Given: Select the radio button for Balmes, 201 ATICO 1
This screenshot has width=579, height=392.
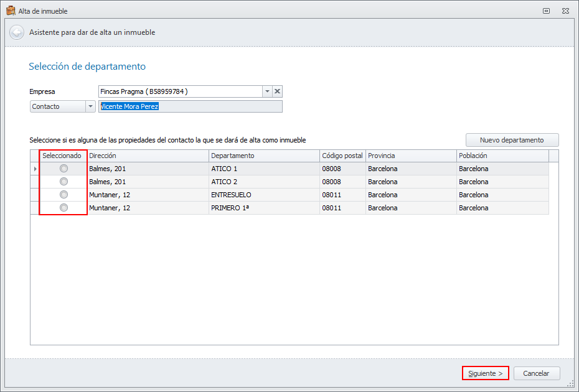Looking at the screenshot, I should tap(64, 169).
